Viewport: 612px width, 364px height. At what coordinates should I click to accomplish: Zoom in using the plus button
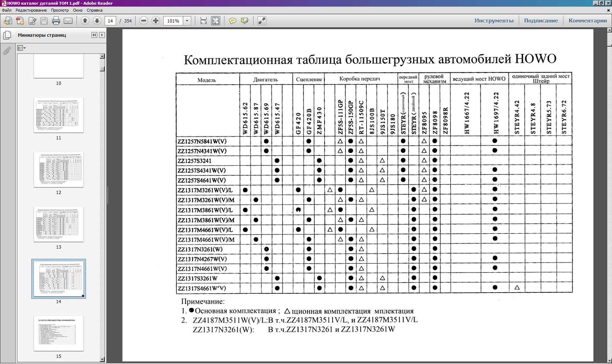[x=156, y=21]
